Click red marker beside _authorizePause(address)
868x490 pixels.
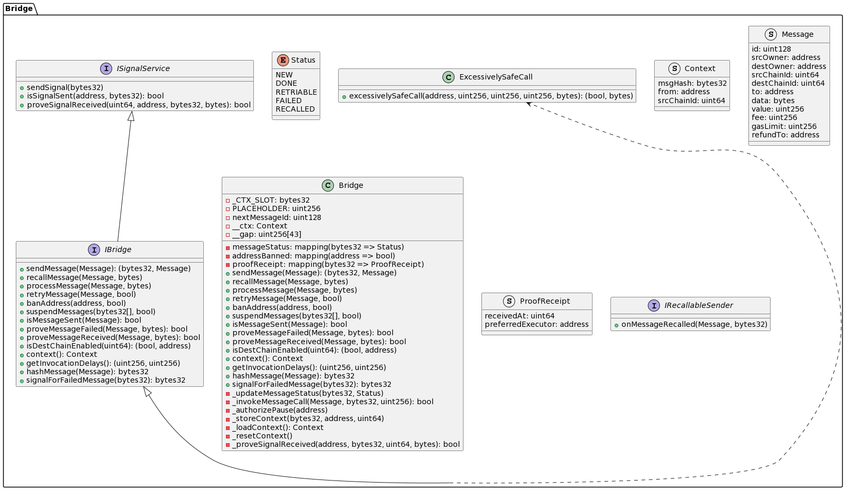coord(228,411)
